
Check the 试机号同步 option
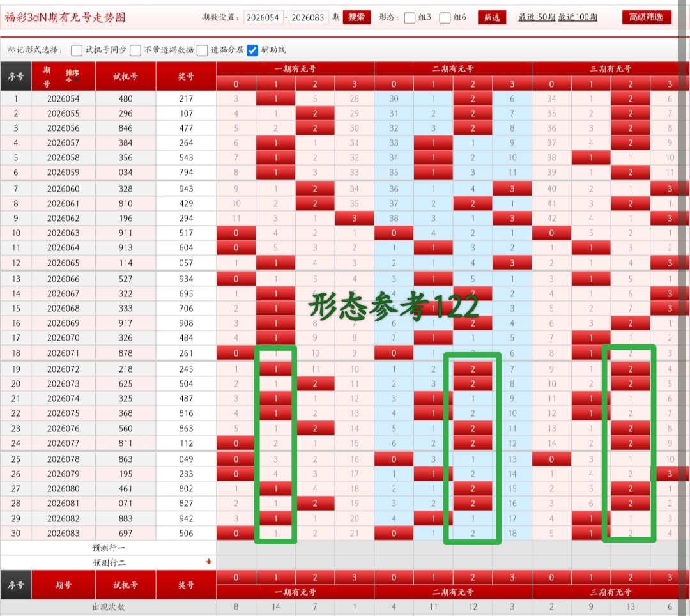coord(77,50)
